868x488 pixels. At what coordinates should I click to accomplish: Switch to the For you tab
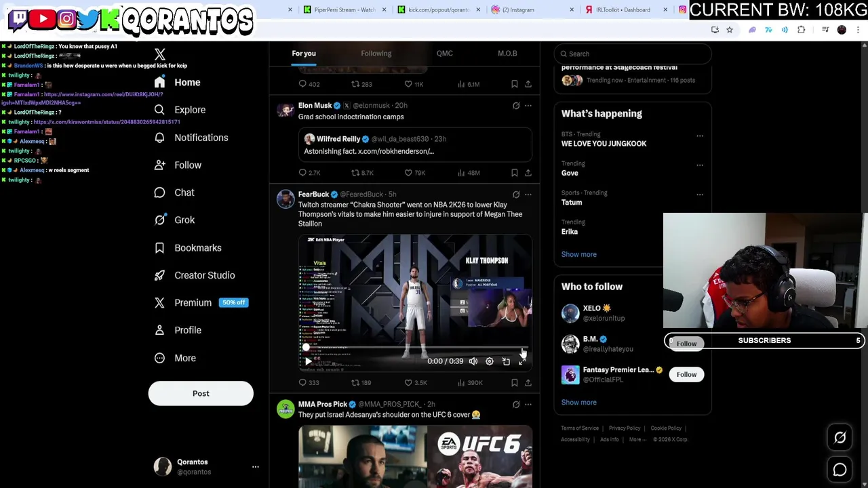304,54
